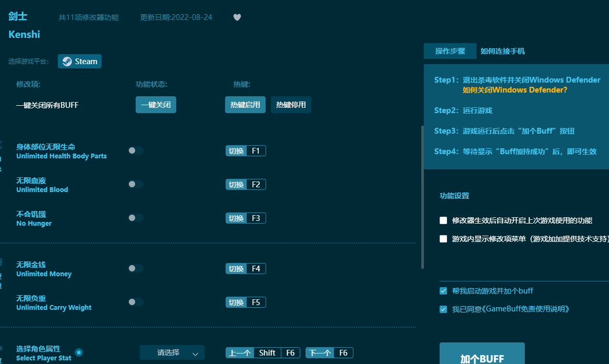Click the star icon beside Select Player Stat
Screen dimensions: 609x364
[x=79, y=352]
